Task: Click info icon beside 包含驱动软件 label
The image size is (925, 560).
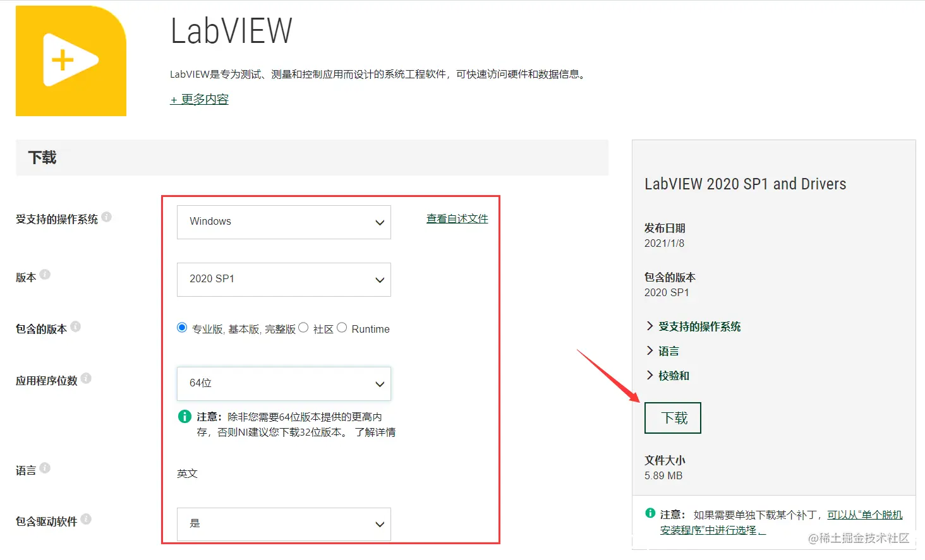Action: click(x=86, y=519)
